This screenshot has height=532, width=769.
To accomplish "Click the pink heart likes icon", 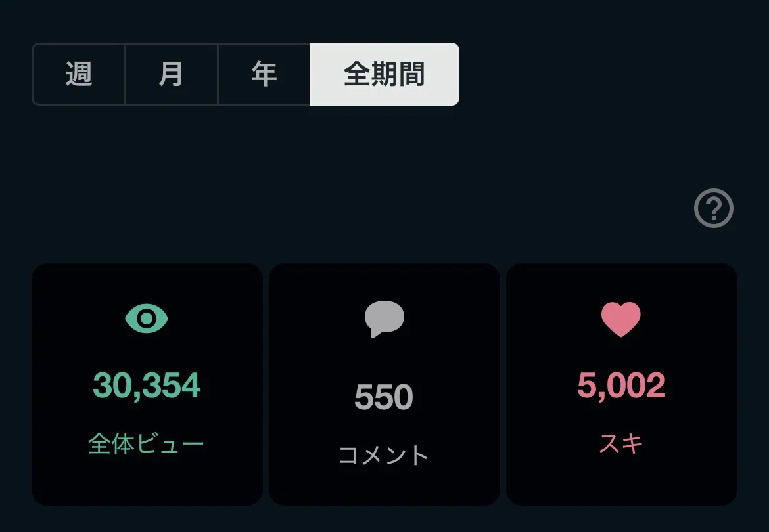I will pyautogui.click(x=621, y=319).
